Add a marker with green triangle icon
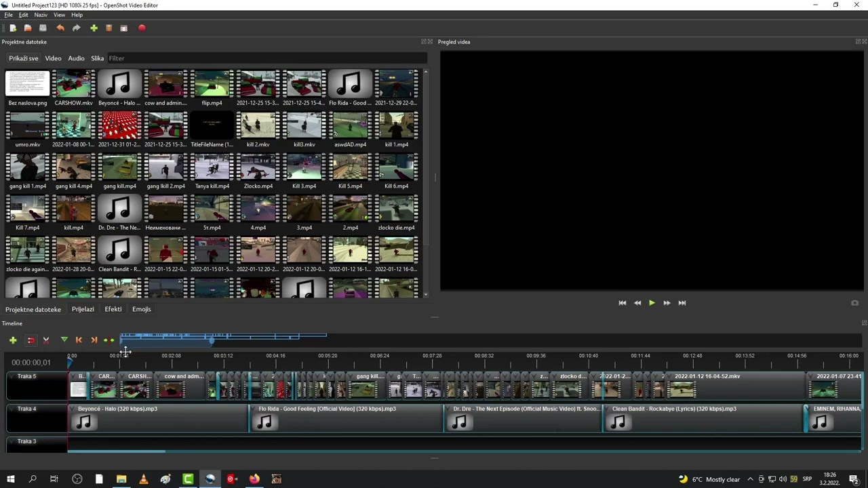Viewport: 868px width, 488px height. pyautogui.click(x=64, y=340)
